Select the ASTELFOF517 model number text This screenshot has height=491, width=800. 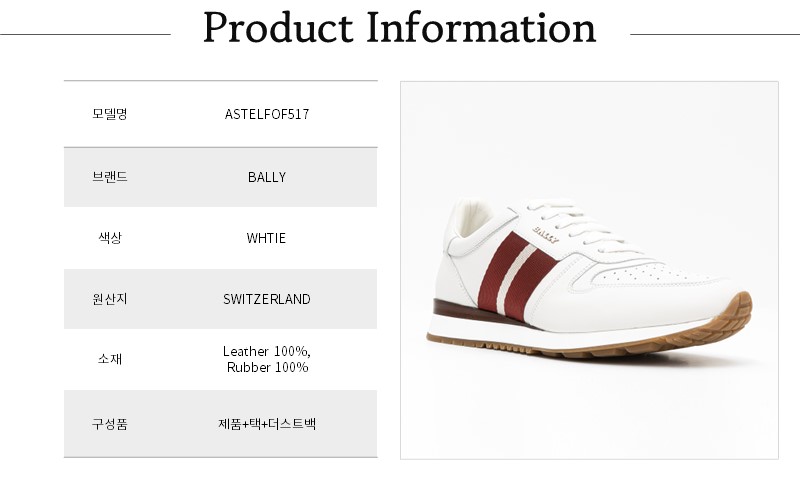pyautogui.click(x=267, y=114)
